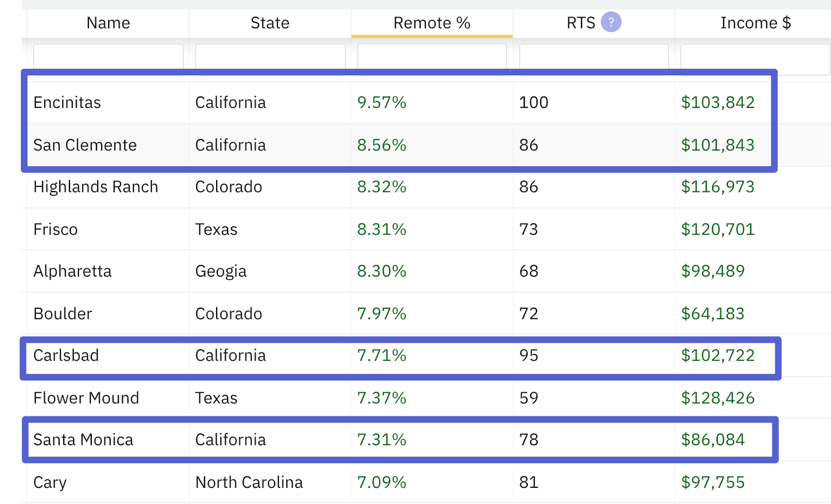Click Boulder's remote percent 7.97%
This screenshot has width=831, height=504.
381,314
